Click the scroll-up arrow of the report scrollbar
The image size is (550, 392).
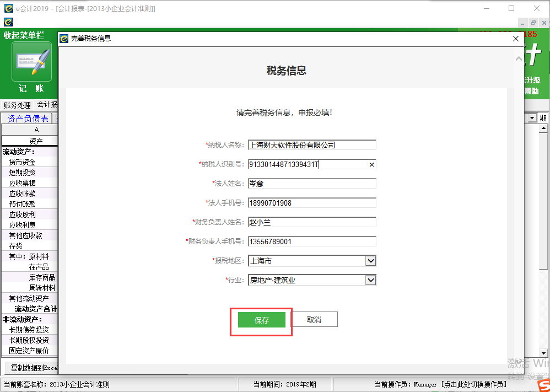pyautogui.click(x=543, y=128)
